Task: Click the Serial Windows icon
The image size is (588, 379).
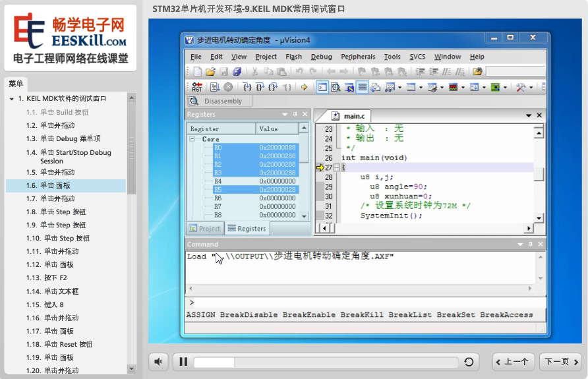Action: [x=432, y=88]
